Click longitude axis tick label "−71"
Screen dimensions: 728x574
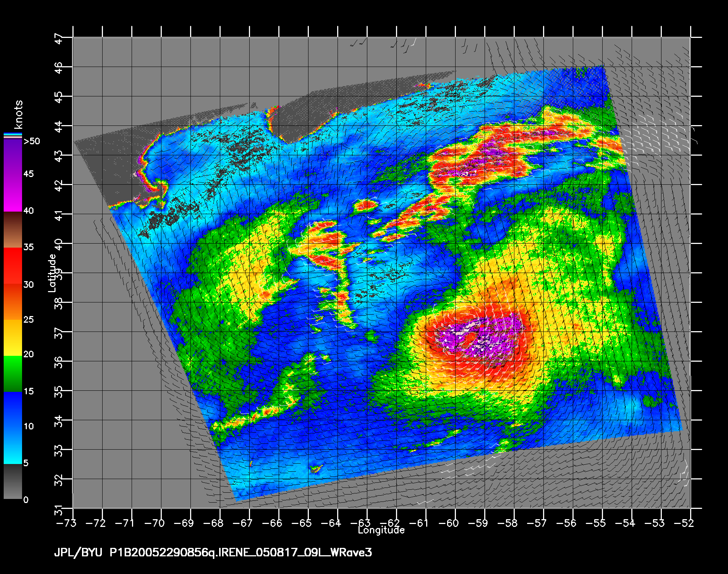(125, 523)
